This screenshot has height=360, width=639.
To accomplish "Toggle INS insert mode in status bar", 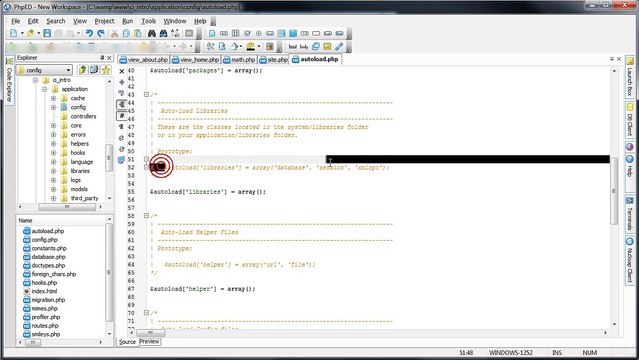I will (x=557, y=353).
